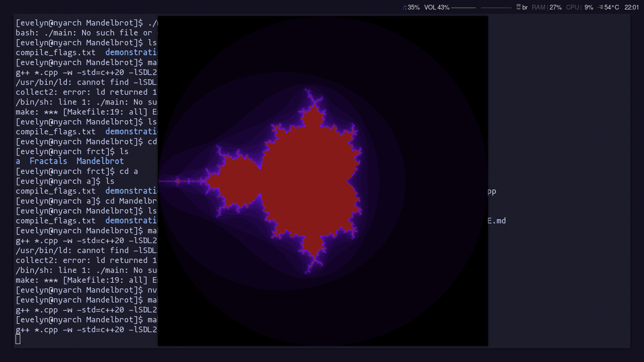The width and height of the screenshot is (644, 362).
Task: Click the 'RAM | 27%' status entry
Action: 547,7
